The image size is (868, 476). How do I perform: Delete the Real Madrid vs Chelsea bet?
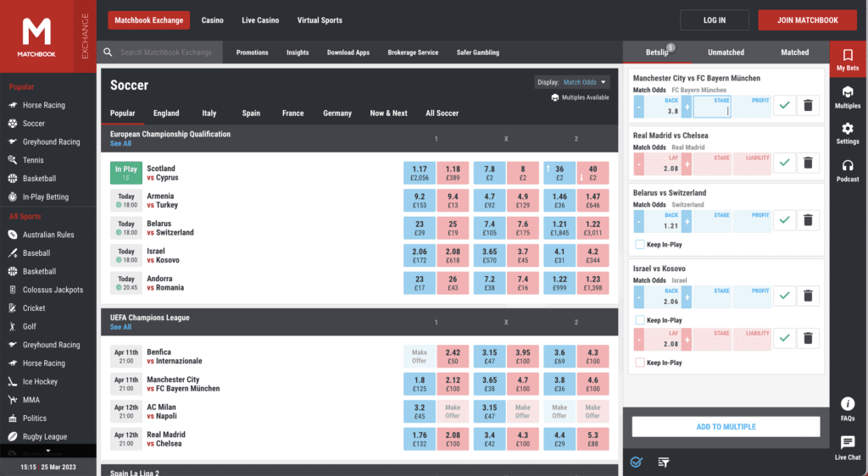coord(808,163)
